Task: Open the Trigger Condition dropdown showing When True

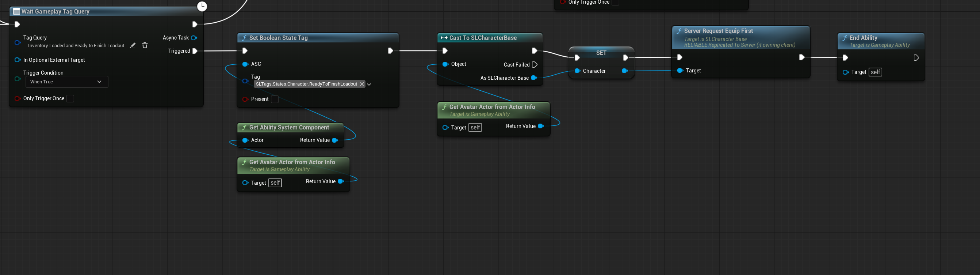Action: click(x=67, y=82)
